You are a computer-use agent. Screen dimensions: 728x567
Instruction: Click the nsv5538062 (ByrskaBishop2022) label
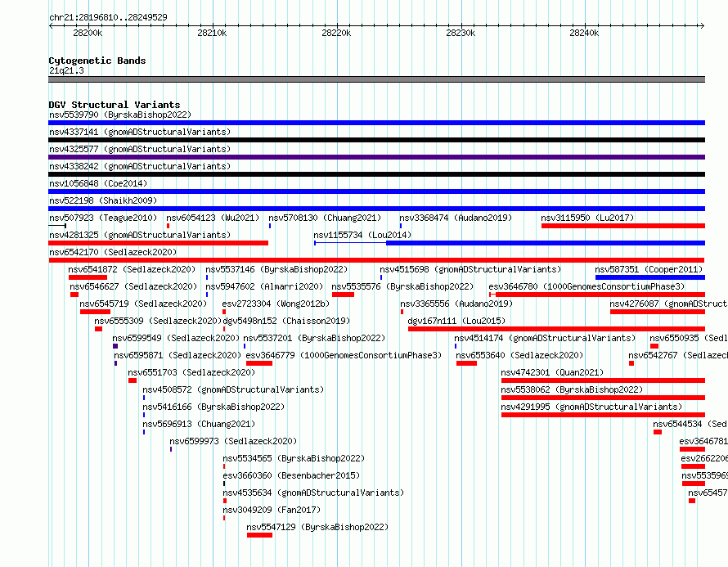tap(572, 389)
